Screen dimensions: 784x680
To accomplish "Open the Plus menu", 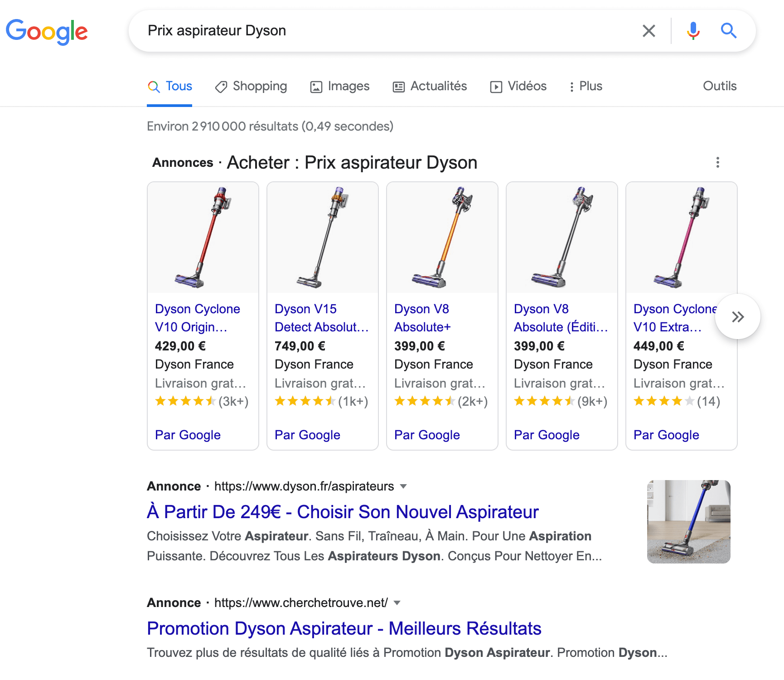I will [x=590, y=86].
